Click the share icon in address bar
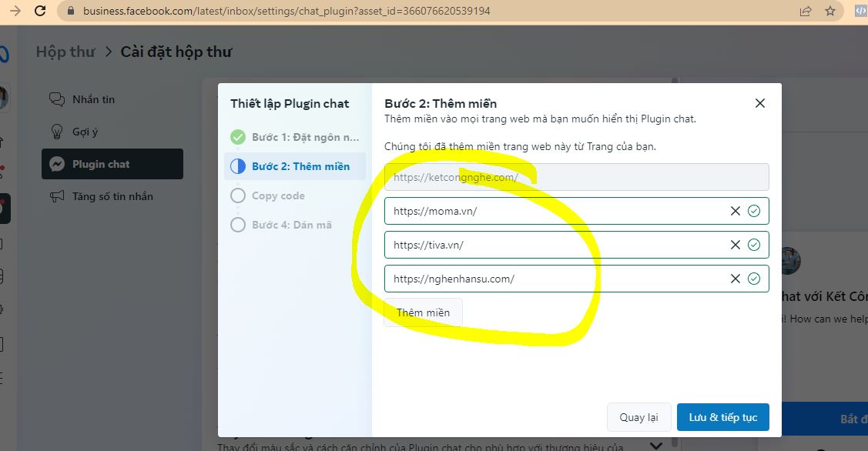The image size is (868, 451). [806, 11]
